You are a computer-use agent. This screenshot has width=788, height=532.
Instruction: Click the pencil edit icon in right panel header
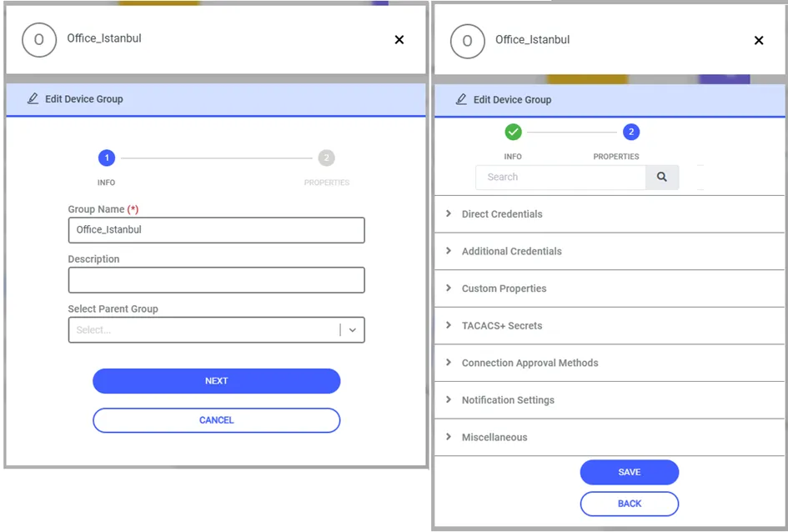pyautogui.click(x=461, y=99)
